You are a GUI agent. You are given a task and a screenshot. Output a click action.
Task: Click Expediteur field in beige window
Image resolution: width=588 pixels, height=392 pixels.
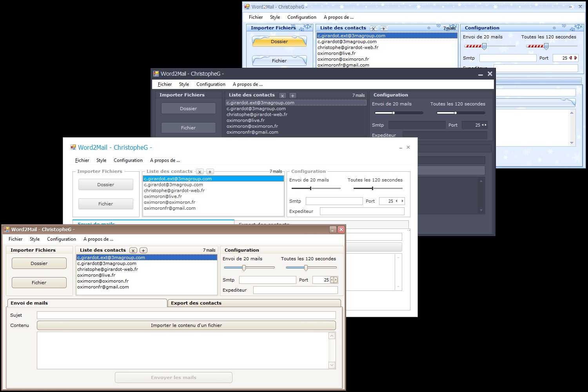[x=296, y=290]
